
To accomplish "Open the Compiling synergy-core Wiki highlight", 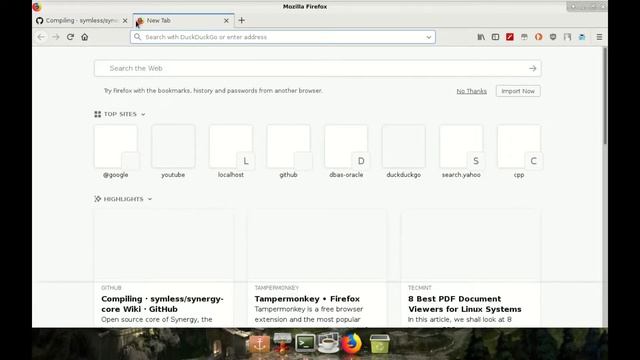I will coord(164,268).
